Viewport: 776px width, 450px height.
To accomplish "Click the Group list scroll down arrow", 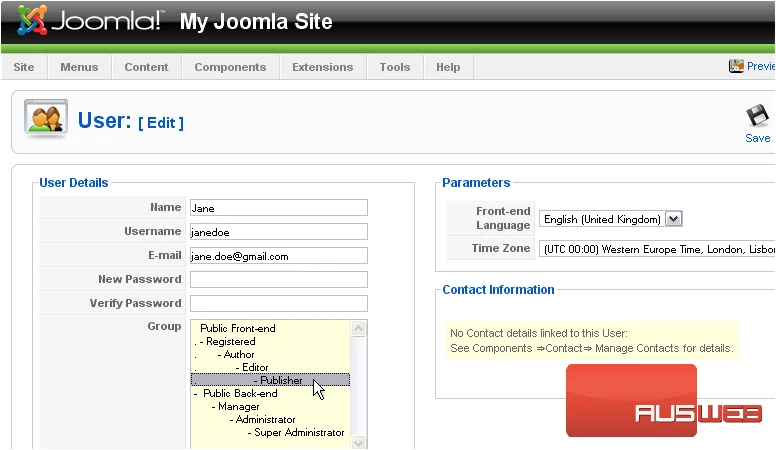I will (x=358, y=443).
